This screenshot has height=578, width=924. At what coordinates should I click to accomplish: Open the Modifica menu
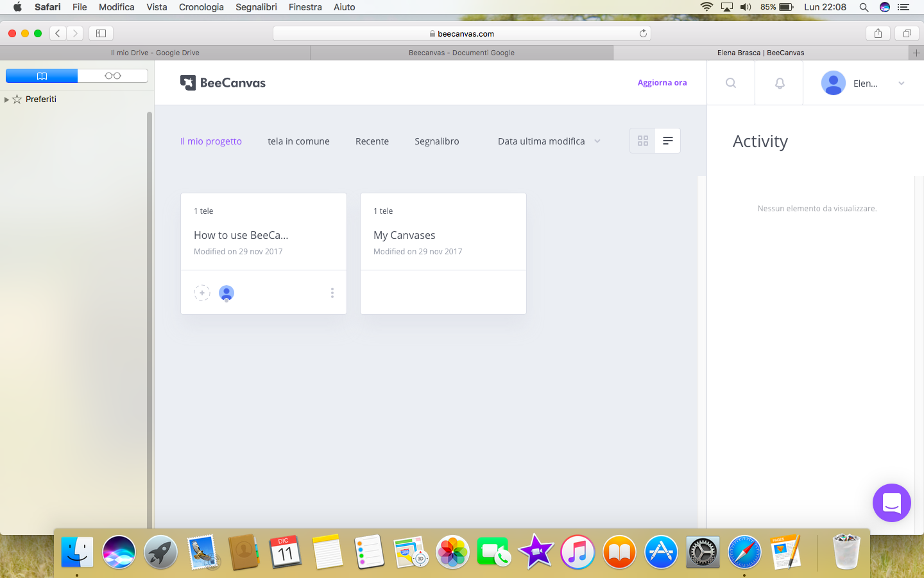click(117, 7)
